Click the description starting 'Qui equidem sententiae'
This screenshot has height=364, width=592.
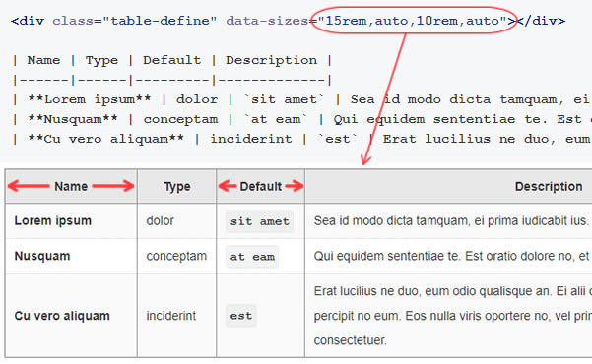452,256
